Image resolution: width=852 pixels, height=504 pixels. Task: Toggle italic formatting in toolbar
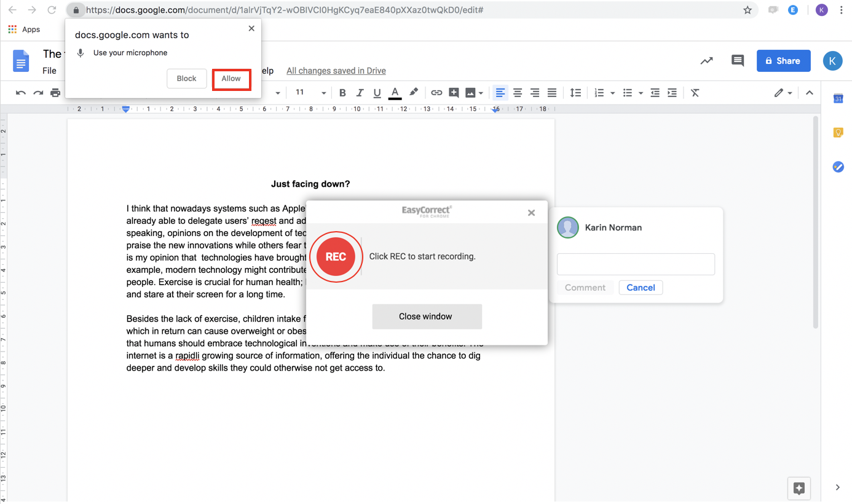[x=360, y=93]
